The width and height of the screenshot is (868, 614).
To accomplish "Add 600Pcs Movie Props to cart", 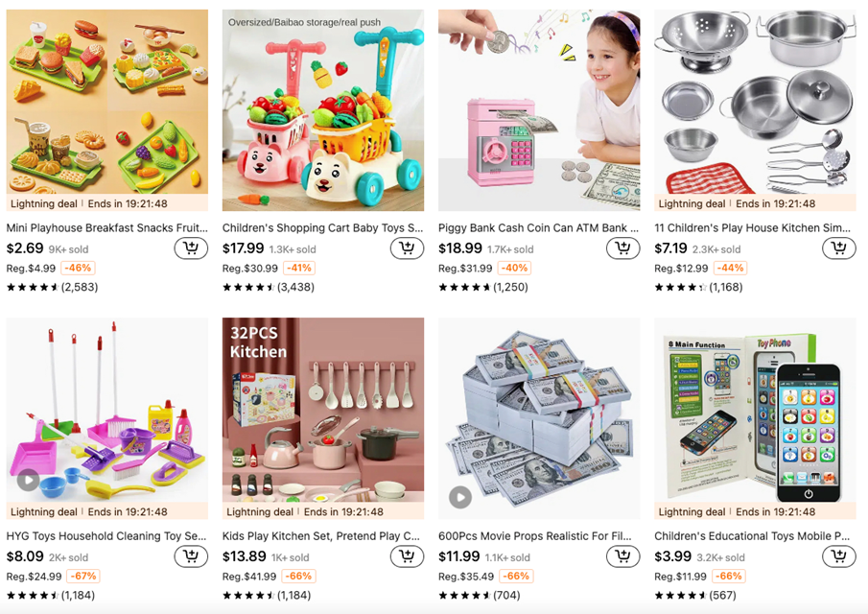I will 622,556.
